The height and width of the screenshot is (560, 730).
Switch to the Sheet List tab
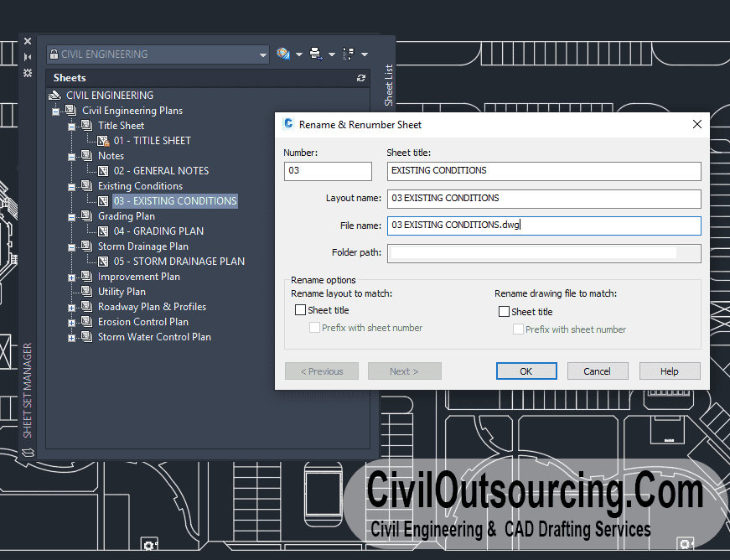click(389, 86)
